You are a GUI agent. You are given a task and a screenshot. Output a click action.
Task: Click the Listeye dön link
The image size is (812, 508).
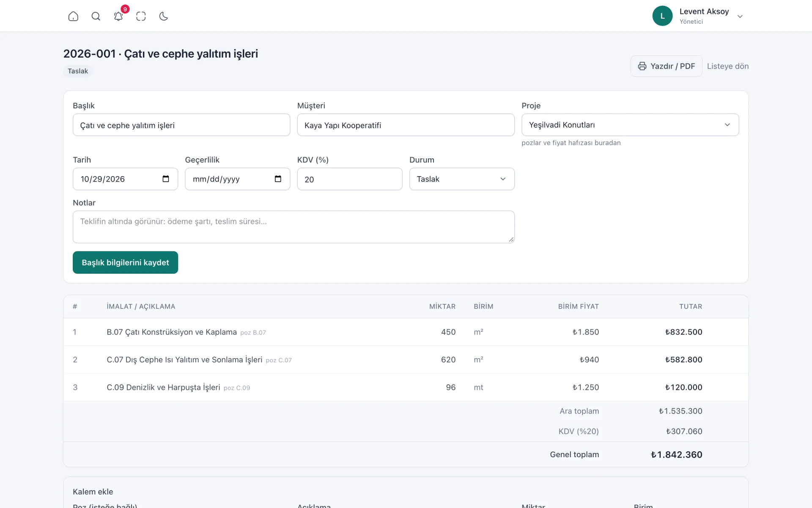click(727, 66)
